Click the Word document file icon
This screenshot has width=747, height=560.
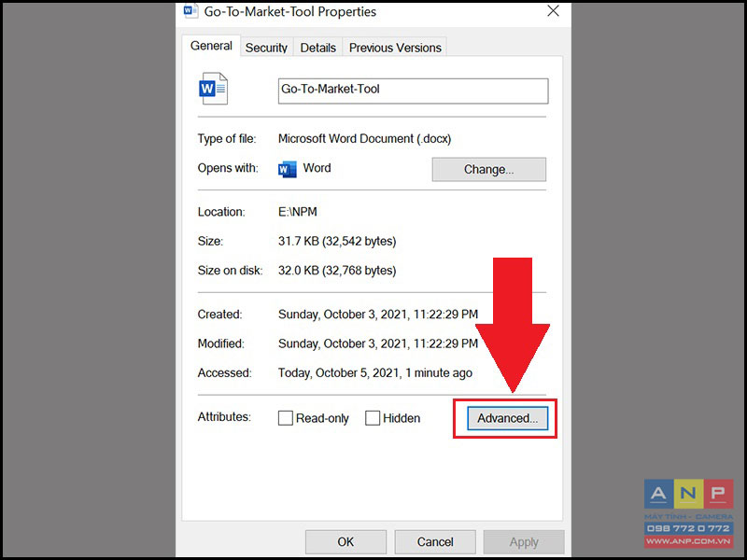pos(213,89)
